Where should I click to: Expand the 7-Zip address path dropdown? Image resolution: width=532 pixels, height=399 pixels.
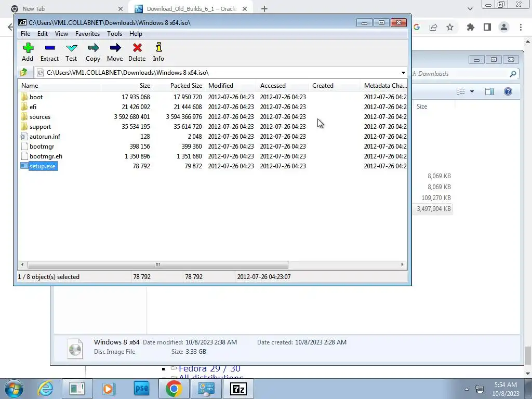pyautogui.click(x=403, y=73)
